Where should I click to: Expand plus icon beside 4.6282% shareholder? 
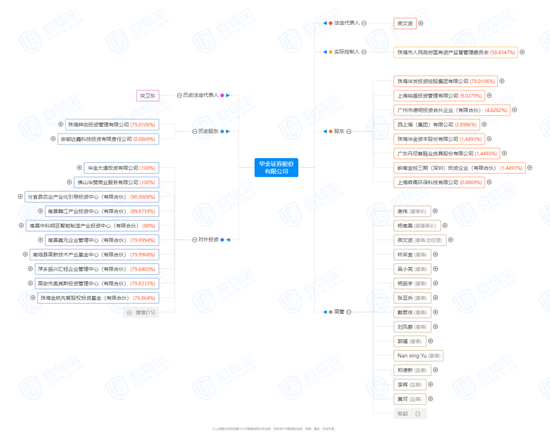[x=514, y=110]
